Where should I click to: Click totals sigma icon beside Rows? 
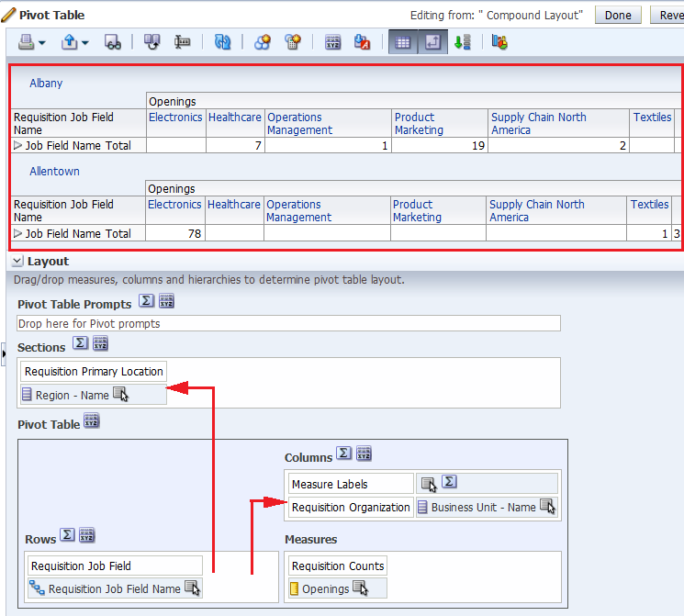67,535
